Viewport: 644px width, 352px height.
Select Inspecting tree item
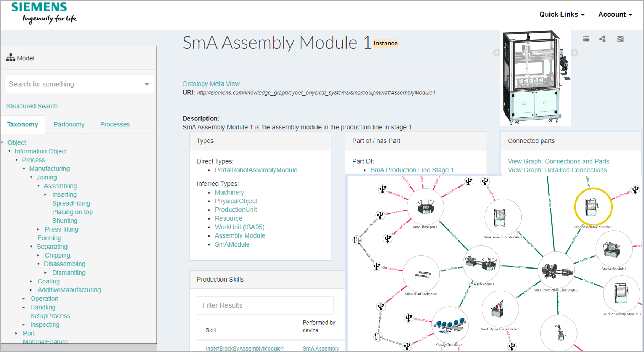tap(45, 325)
